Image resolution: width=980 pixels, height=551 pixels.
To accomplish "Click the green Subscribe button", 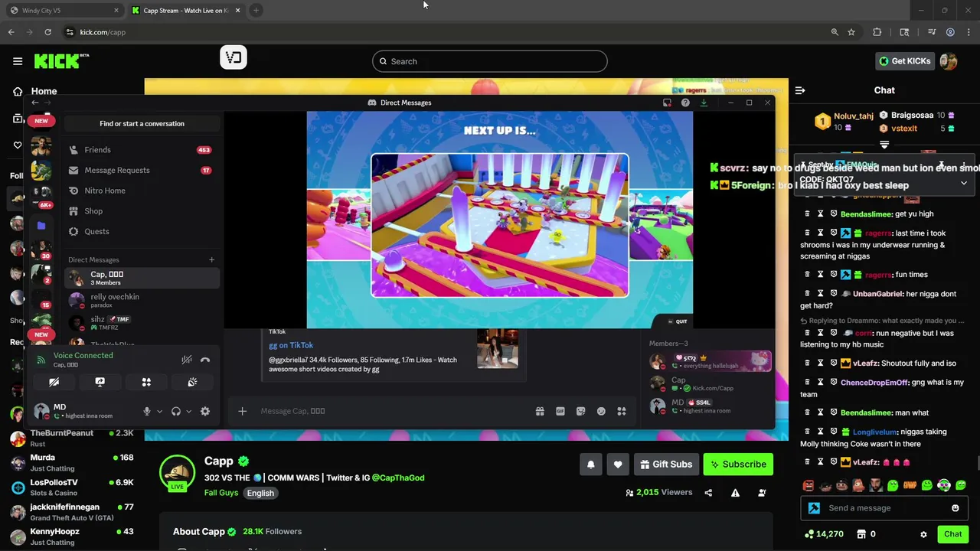I will (738, 464).
